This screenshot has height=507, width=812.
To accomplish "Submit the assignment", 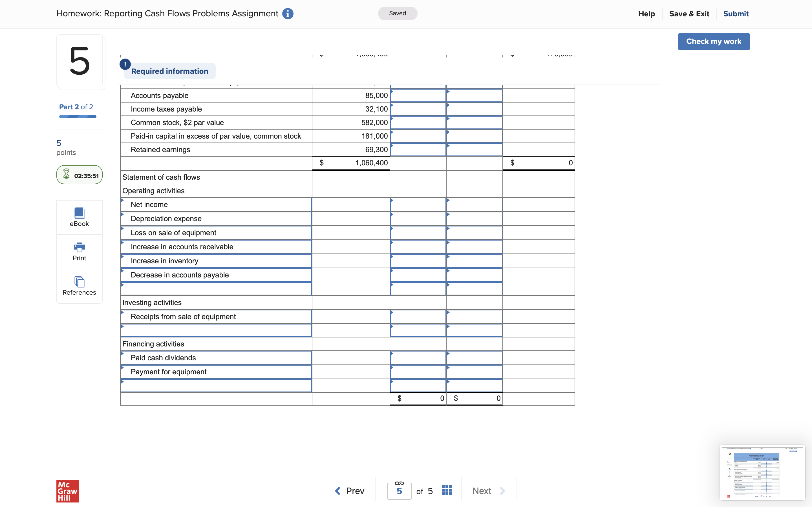I will [736, 14].
